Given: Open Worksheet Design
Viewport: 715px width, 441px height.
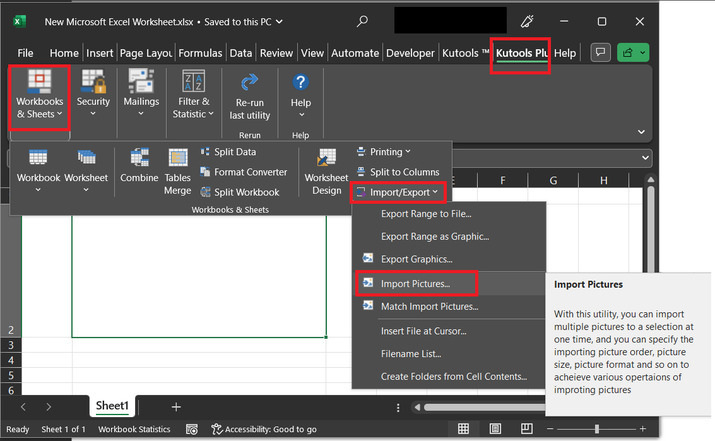Looking at the screenshot, I should click(x=326, y=172).
